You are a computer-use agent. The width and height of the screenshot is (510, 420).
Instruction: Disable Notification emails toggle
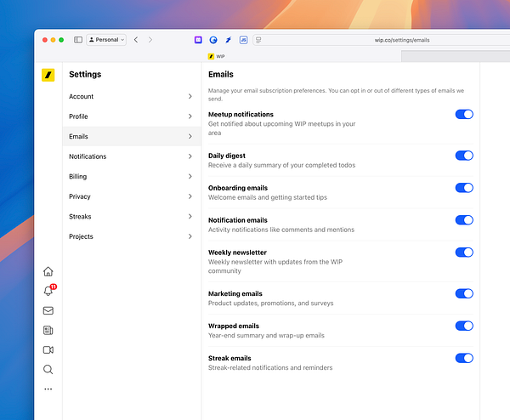click(464, 220)
